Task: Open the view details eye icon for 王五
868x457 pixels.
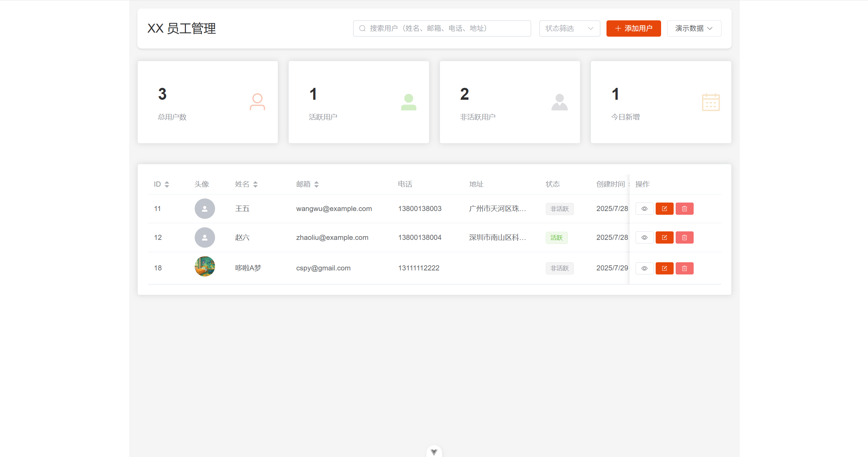Action: [644, 208]
